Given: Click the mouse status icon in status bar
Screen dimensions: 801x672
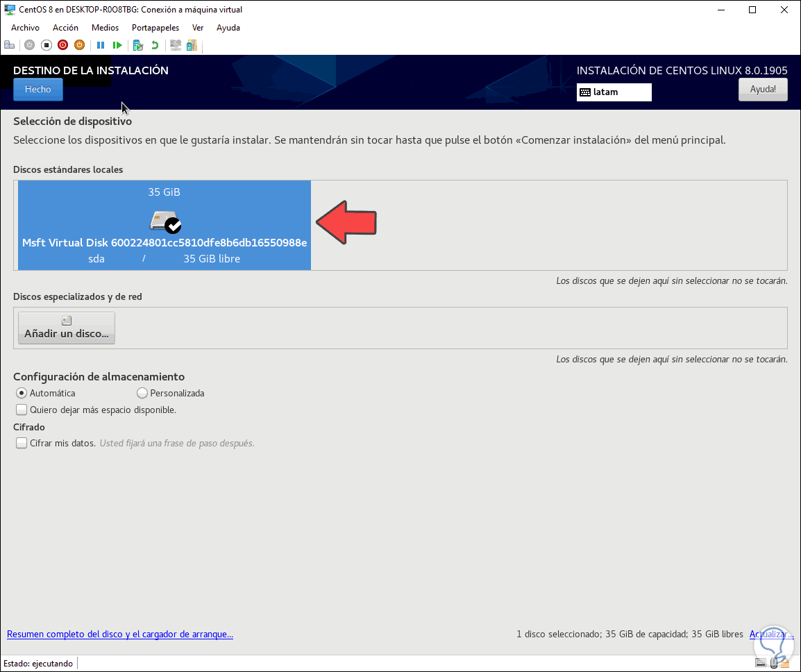Looking at the screenshot, I should (x=773, y=663).
